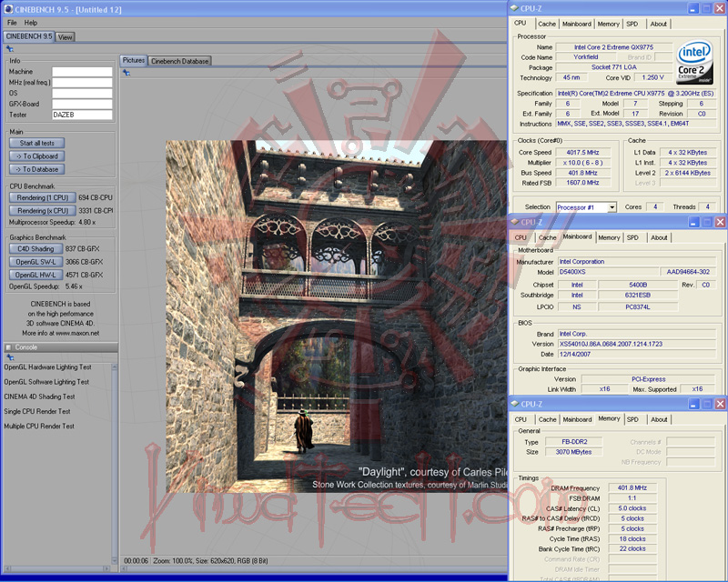
Task: Select Cache tab in CPU-Z Memory window
Action: [548, 419]
